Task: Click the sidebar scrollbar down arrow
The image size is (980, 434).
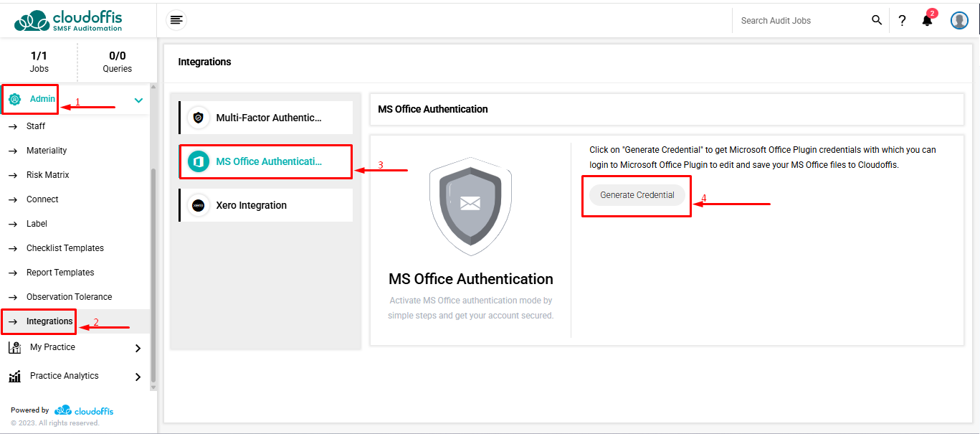Action: (153, 387)
